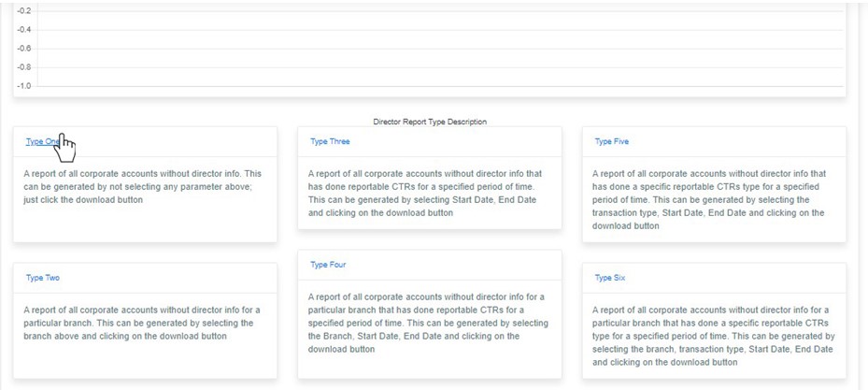This screenshot has height=390, width=868.
Task: Click the -0.6 axis label on chart
Action: pos(24,48)
